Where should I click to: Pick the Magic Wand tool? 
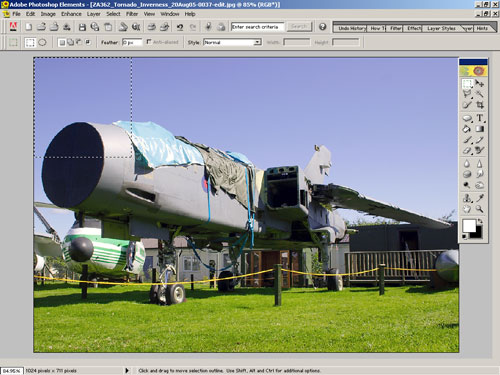click(x=480, y=94)
